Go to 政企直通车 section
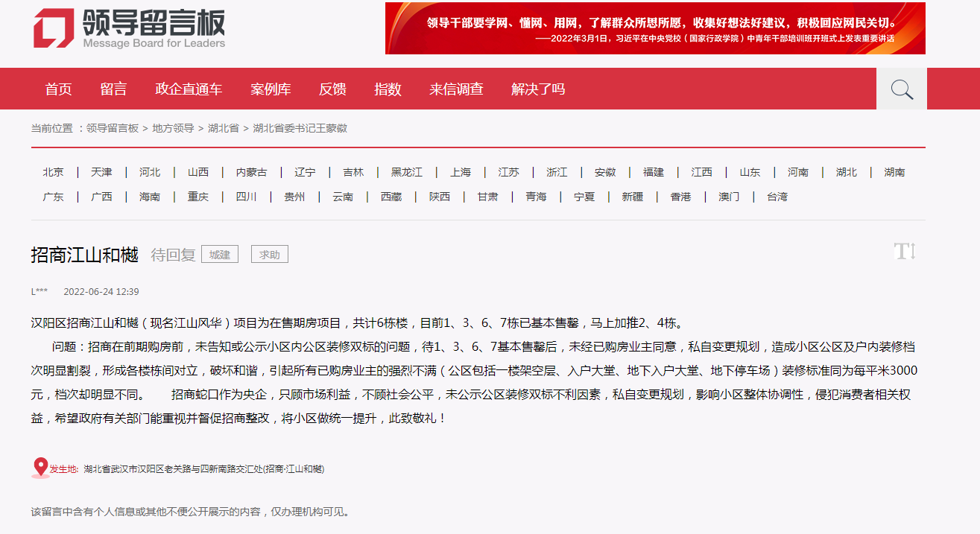980x534 pixels. pyautogui.click(x=189, y=89)
